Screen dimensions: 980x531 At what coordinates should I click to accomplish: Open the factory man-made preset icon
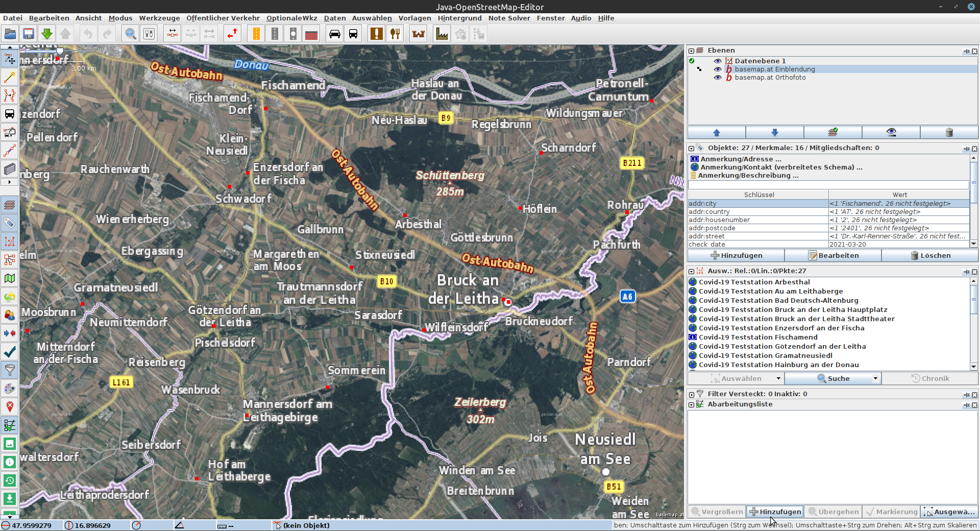click(442, 34)
